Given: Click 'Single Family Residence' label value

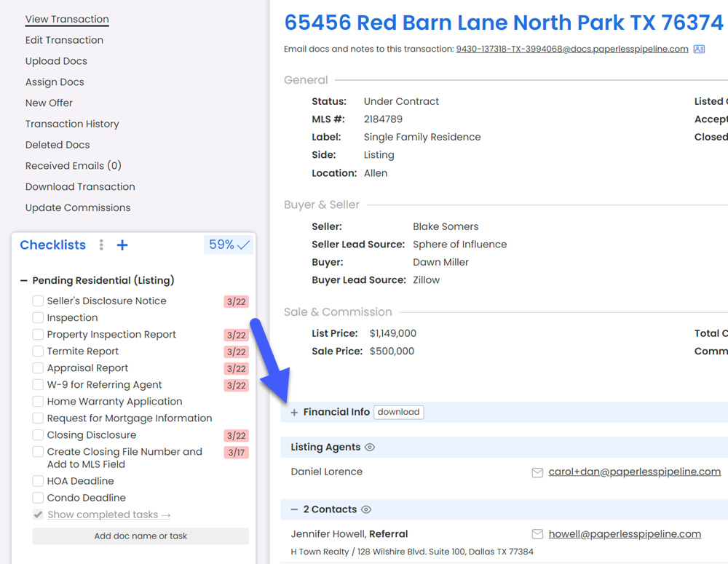Looking at the screenshot, I should tap(422, 138).
